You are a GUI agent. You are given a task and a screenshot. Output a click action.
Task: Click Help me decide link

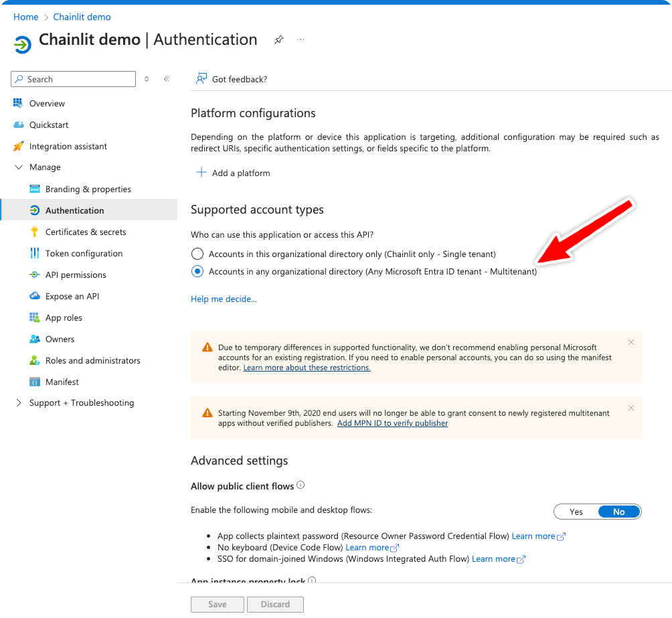coord(224,299)
